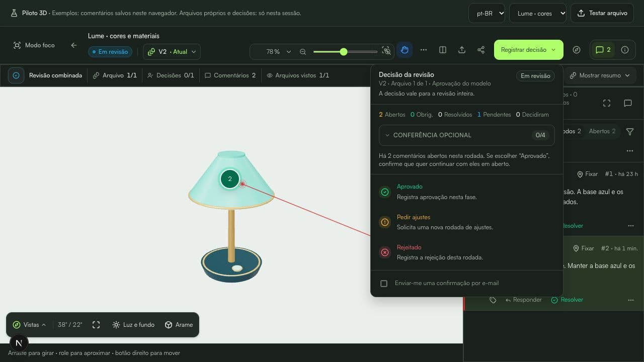The image size is (644, 362).
Task: Choose the Pedir ajustes option
Action: tap(467, 222)
